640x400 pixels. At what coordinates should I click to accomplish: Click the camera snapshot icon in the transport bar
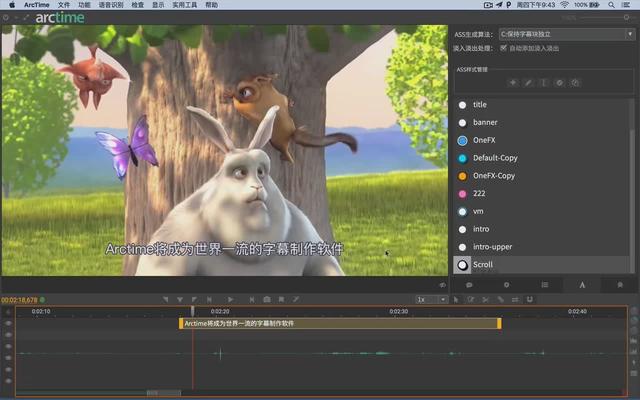(x=267, y=300)
